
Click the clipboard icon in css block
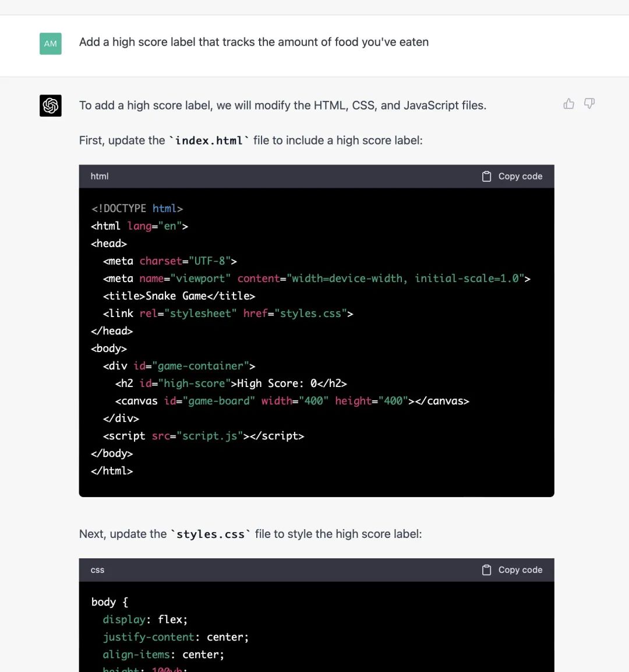click(486, 569)
